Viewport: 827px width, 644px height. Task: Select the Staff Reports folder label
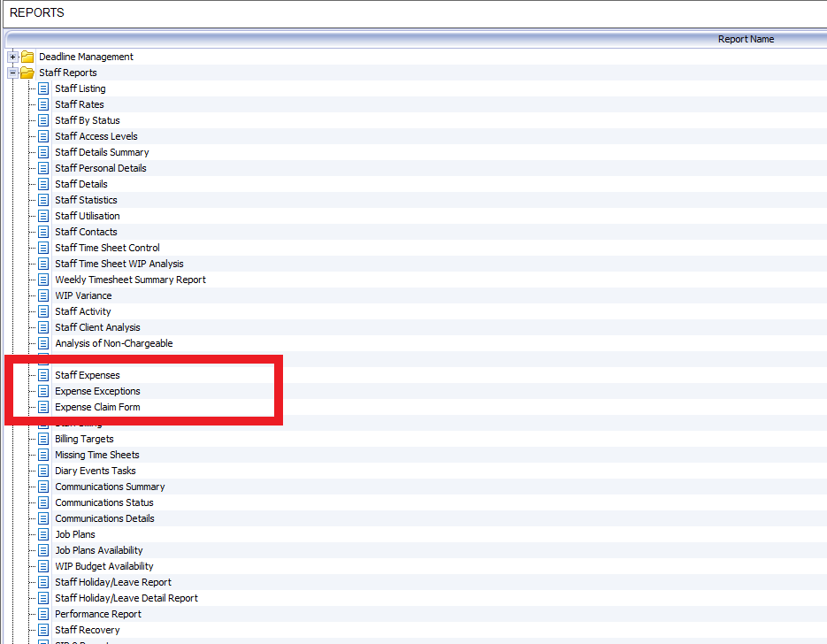coord(68,73)
